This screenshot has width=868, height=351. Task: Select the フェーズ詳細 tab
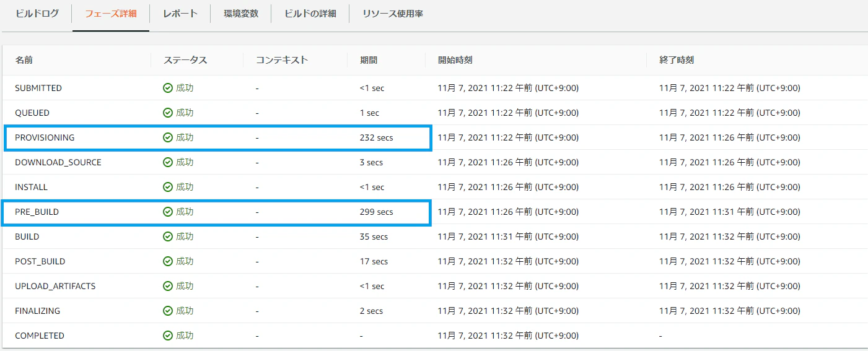point(111,14)
